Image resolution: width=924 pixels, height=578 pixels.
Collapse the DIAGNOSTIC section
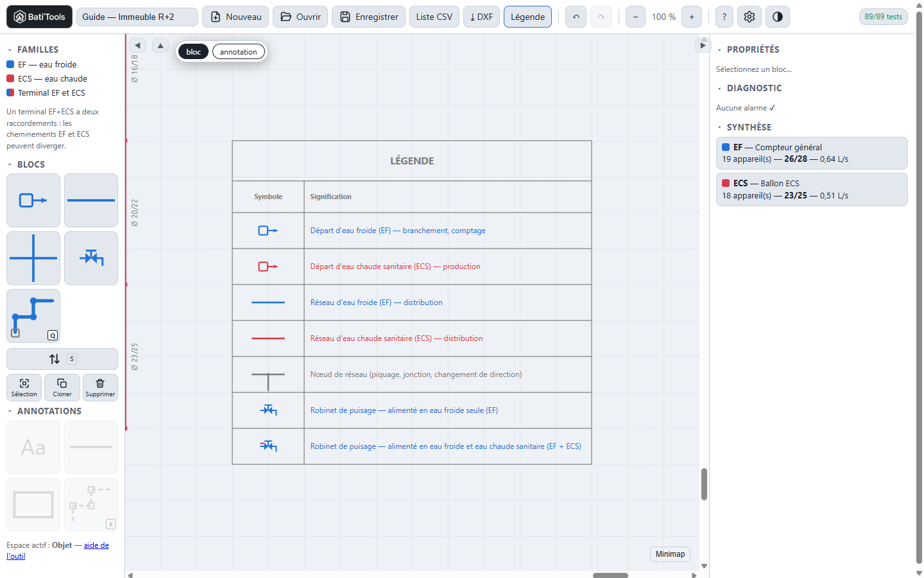[x=719, y=88]
